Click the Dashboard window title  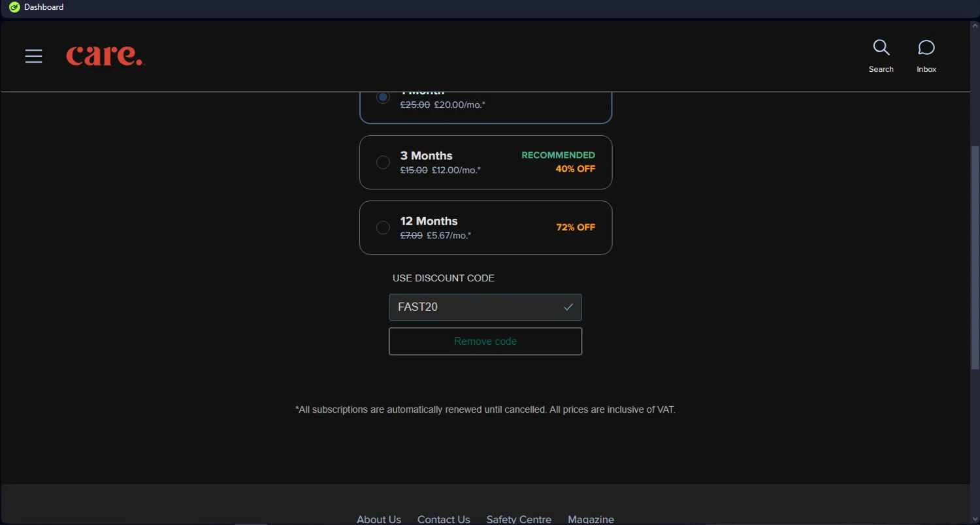click(44, 7)
